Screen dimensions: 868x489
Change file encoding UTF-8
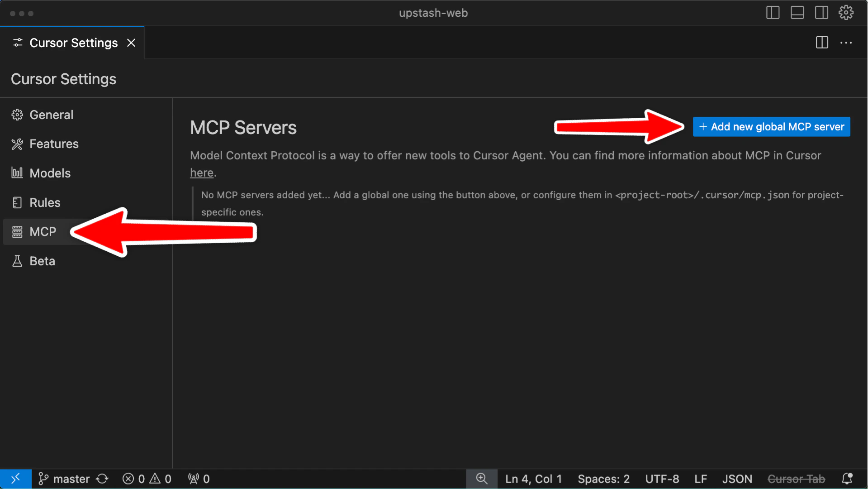(x=662, y=479)
